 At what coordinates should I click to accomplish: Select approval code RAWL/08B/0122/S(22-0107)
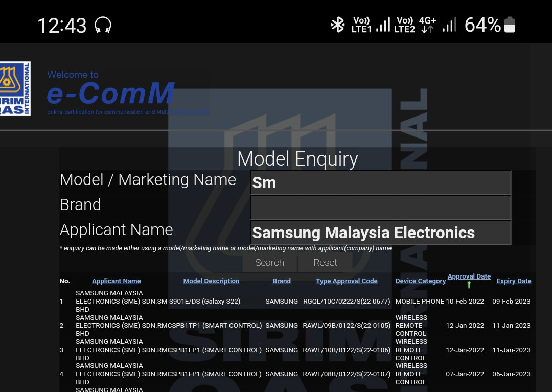(347, 374)
